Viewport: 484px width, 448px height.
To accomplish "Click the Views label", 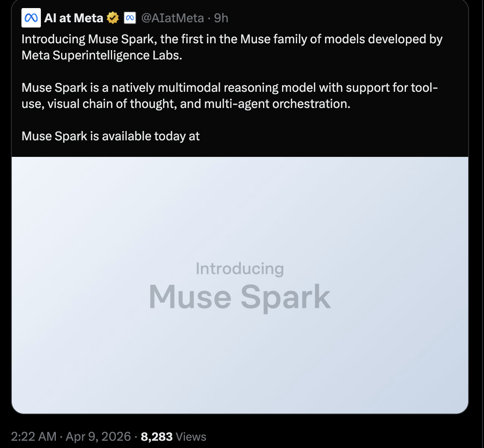I will (x=191, y=437).
